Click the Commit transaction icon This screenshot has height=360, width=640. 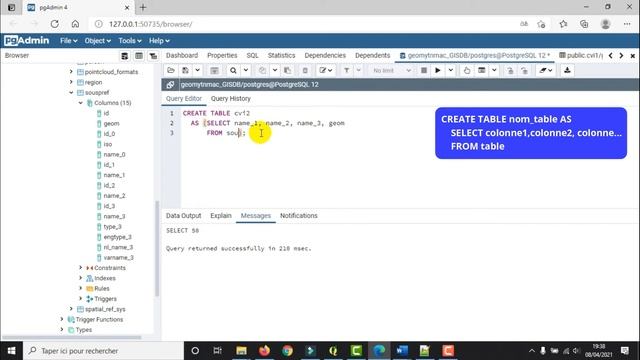(x=510, y=71)
